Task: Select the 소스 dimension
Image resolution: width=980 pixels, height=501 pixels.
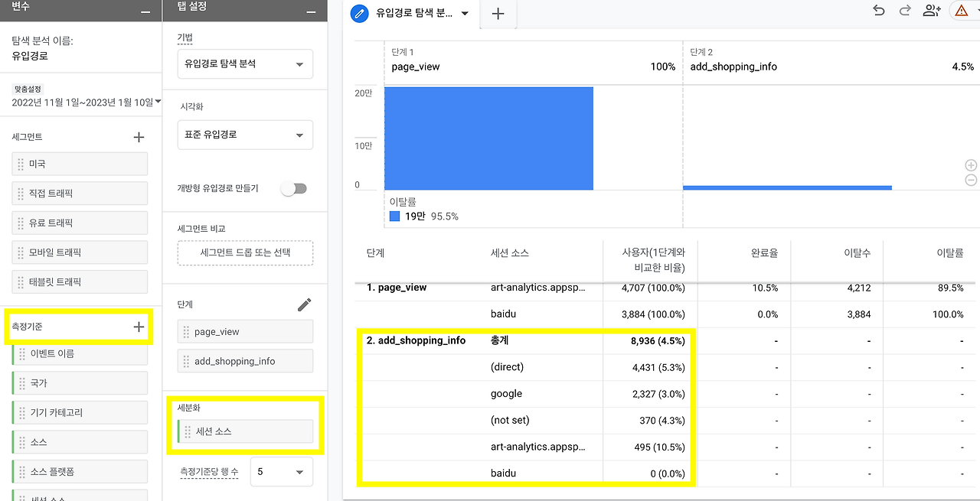Action: tap(80, 442)
